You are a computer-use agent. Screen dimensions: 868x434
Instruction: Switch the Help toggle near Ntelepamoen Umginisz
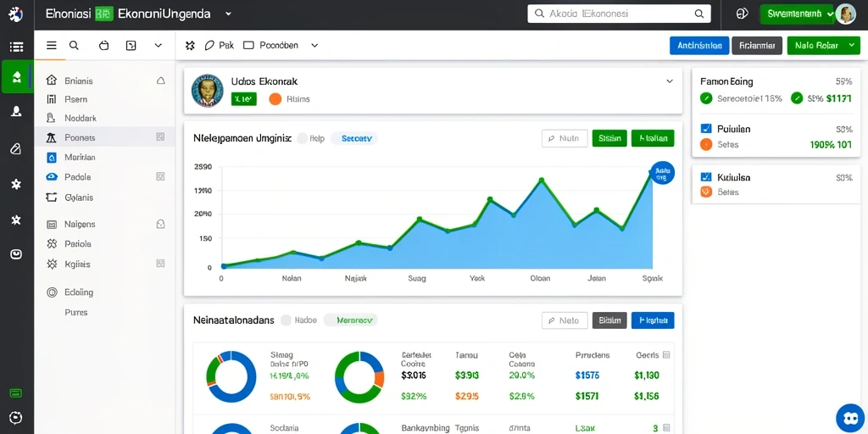303,138
